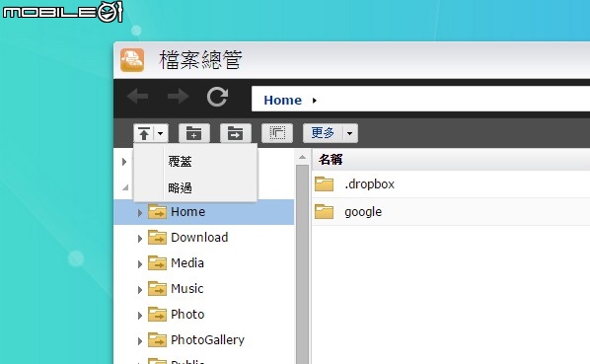Select the Music folder in tree
This screenshot has width=590, height=364.
(x=187, y=288)
